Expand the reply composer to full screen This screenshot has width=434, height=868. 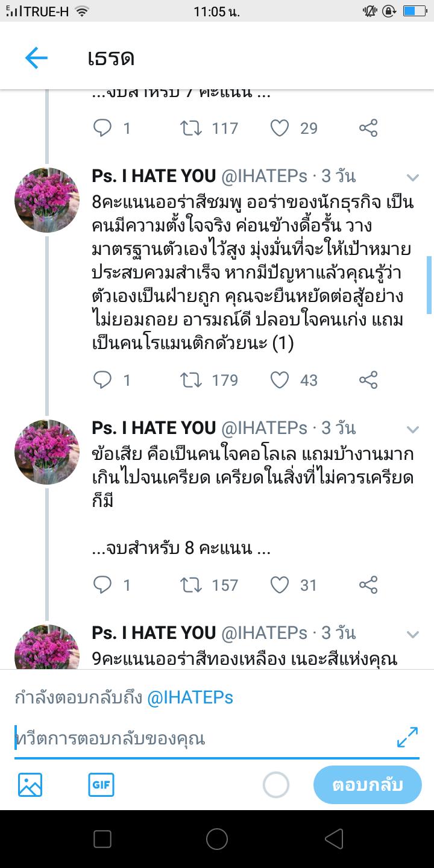[x=407, y=737]
